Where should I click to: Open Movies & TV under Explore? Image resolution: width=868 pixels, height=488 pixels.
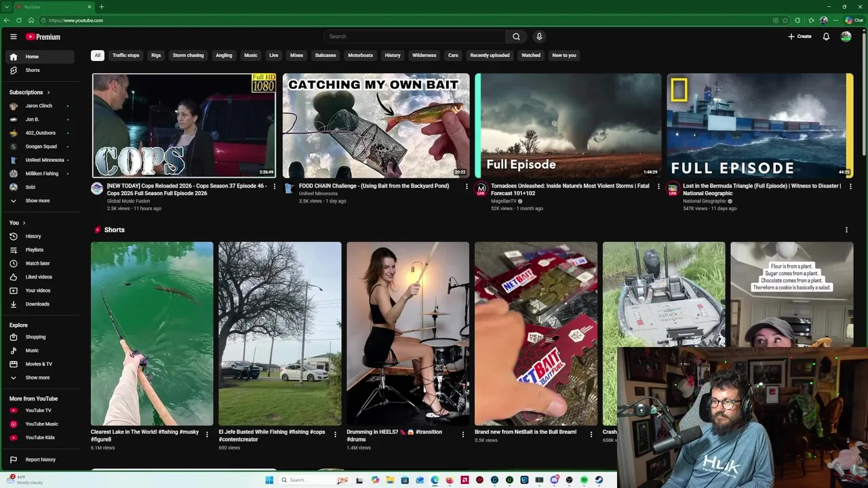pyautogui.click(x=41, y=364)
